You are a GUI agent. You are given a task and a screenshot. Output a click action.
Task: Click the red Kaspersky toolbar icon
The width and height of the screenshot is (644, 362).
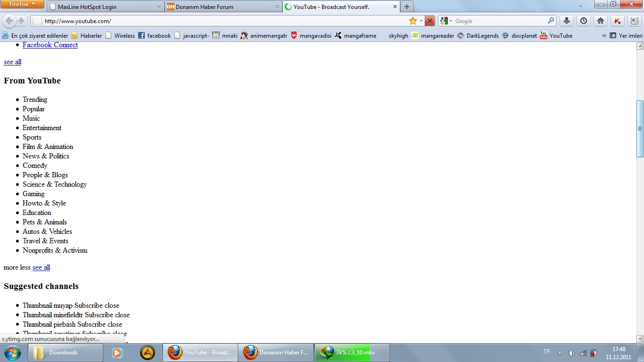pyautogui.click(x=617, y=21)
